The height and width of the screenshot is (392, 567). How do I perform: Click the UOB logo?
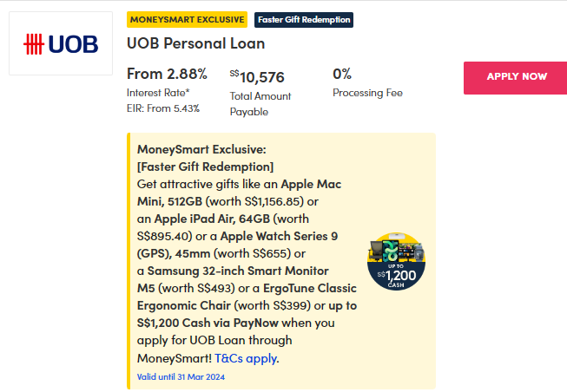click(61, 43)
